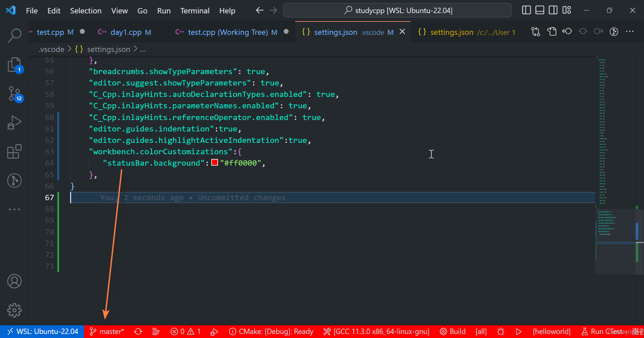Open the Run and Debug view
This screenshot has width=644, height=338.
[14, 123]
